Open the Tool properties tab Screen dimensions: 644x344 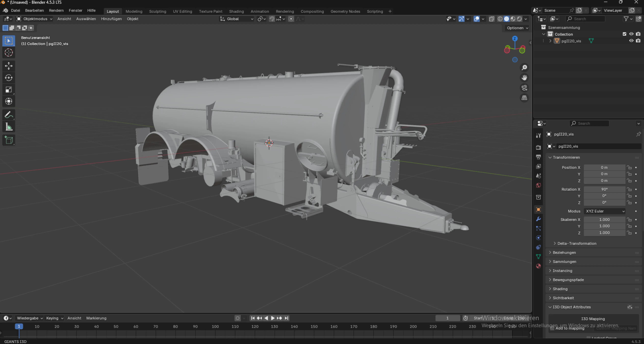pos(539,135)
